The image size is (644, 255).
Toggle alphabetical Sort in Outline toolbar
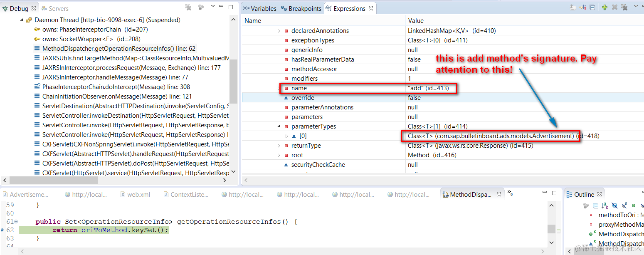(x=605, y=205)
